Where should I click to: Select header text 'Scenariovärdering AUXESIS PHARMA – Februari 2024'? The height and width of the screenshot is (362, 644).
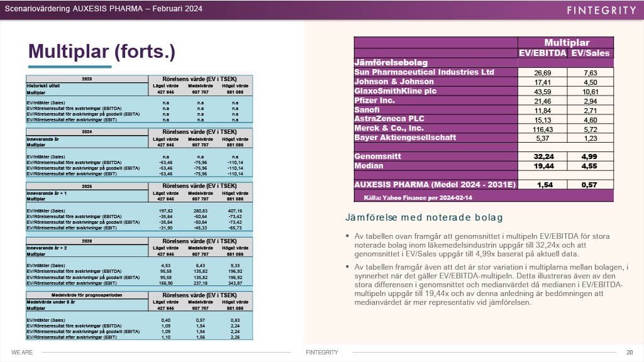(x=104, y=9)
